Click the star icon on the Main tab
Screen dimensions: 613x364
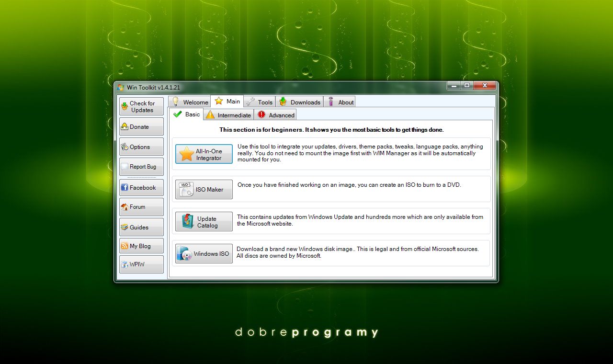(x=219, y=101)
